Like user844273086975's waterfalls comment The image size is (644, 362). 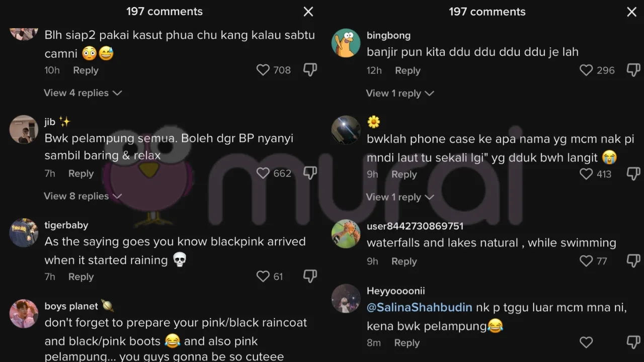(x=586, y=260)
